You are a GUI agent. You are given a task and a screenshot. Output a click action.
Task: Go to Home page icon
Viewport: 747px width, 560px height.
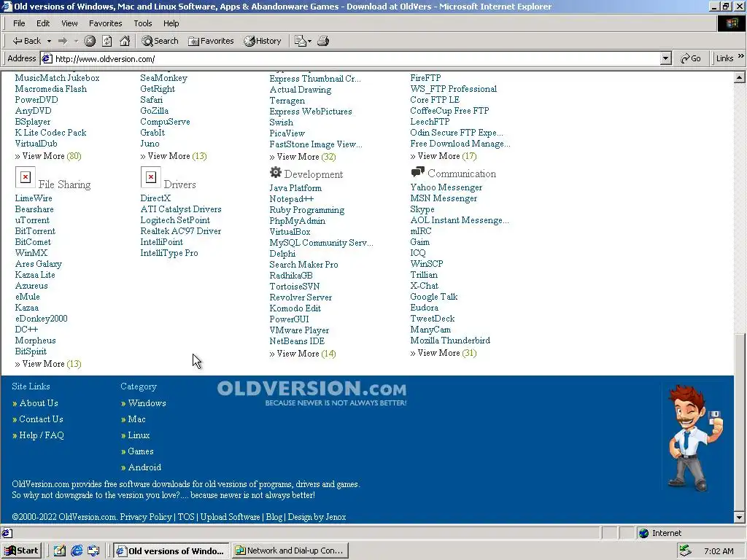(x=125, y=41)
